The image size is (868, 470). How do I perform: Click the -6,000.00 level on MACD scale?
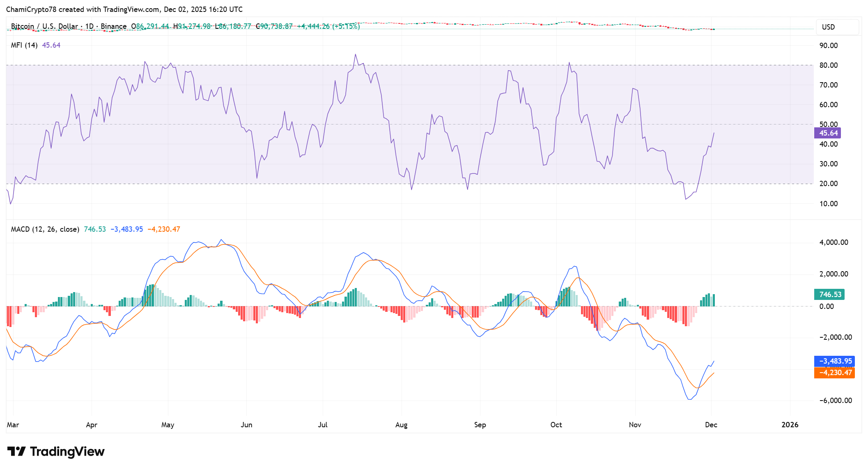(835, 401)
